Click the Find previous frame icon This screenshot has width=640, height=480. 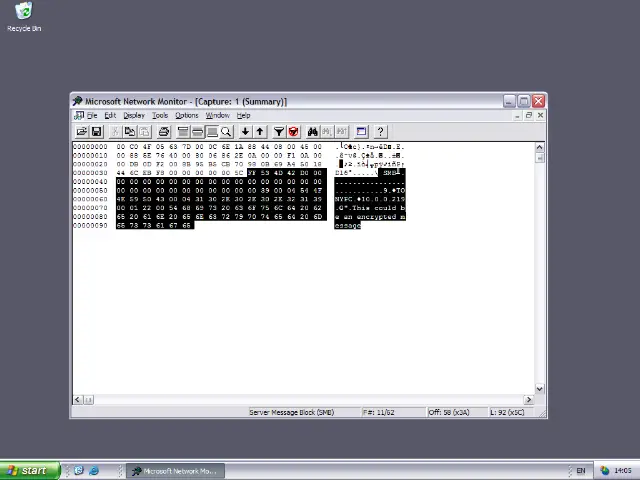(342, 131)
